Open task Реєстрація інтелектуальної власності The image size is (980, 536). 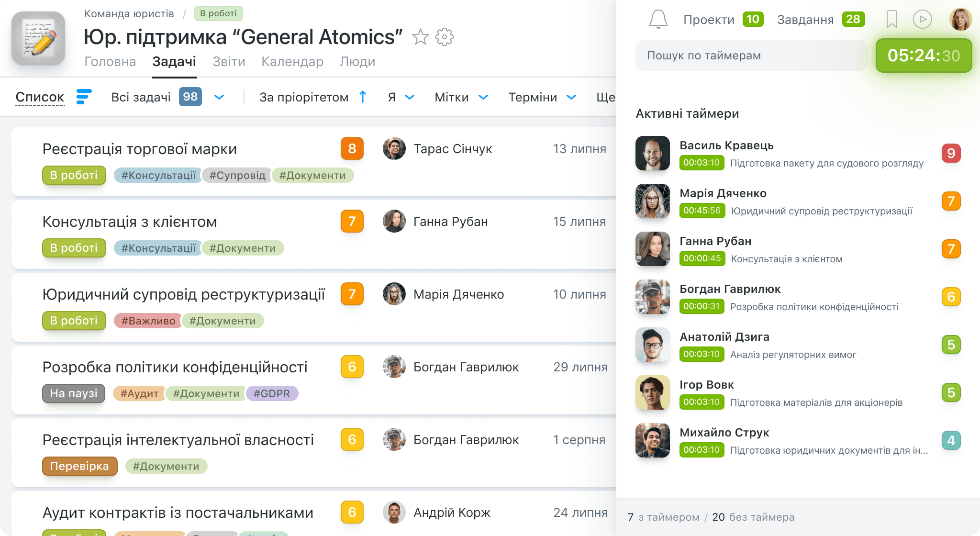pyautogui.click(x=178, y=440)
